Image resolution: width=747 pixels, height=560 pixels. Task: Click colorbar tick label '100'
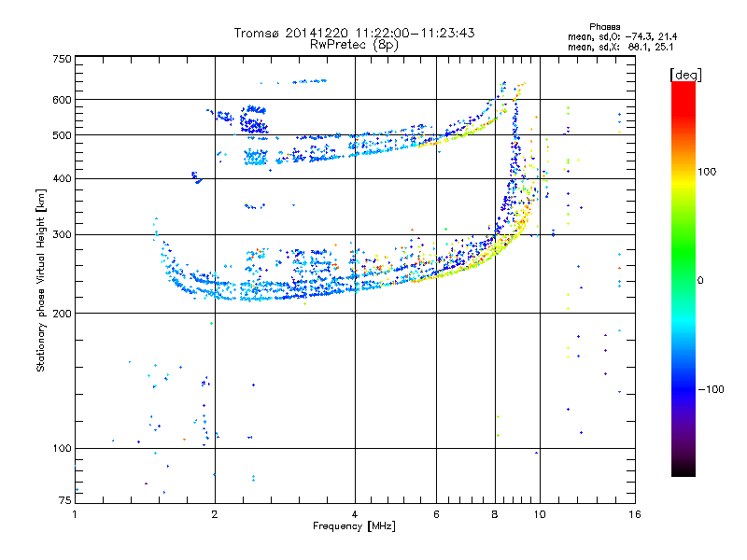coord(707,172)
